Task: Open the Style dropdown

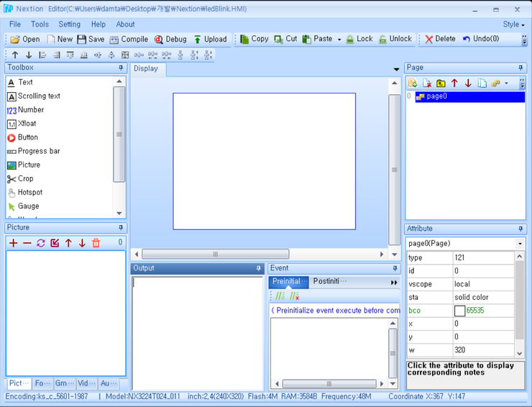Action: coord(514,24)
